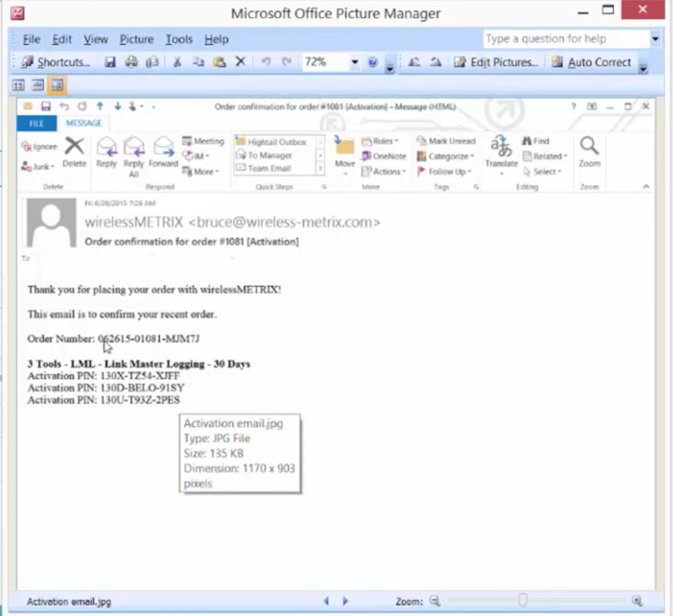
Task: Click the Paste clipboard icon
Action: 219,63
